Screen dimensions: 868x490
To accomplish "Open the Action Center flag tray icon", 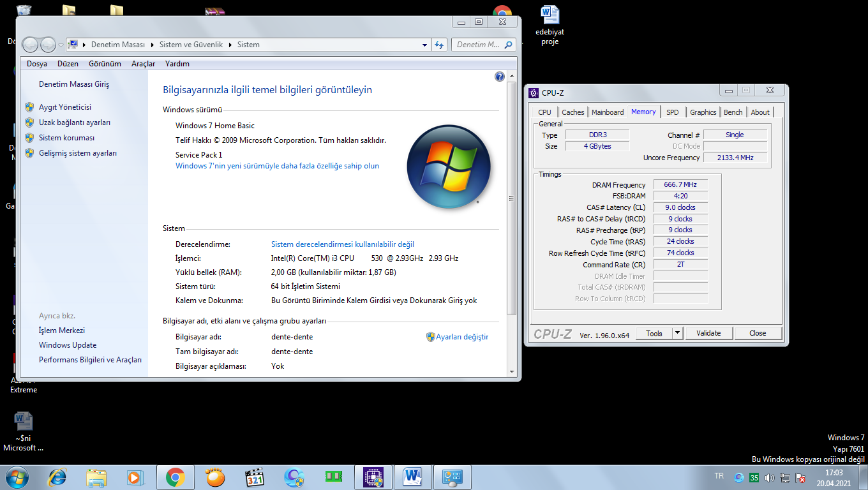I will [x=800, y=478].
